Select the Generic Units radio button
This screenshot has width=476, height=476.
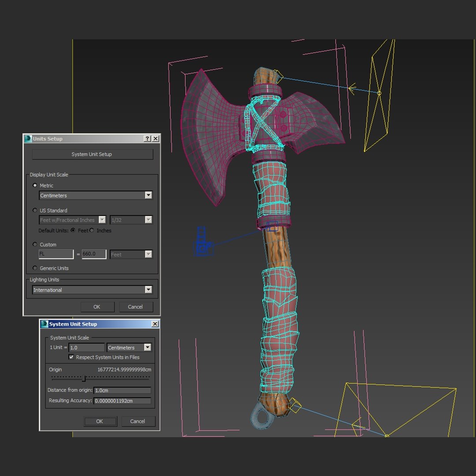click(x=35, y=268)
